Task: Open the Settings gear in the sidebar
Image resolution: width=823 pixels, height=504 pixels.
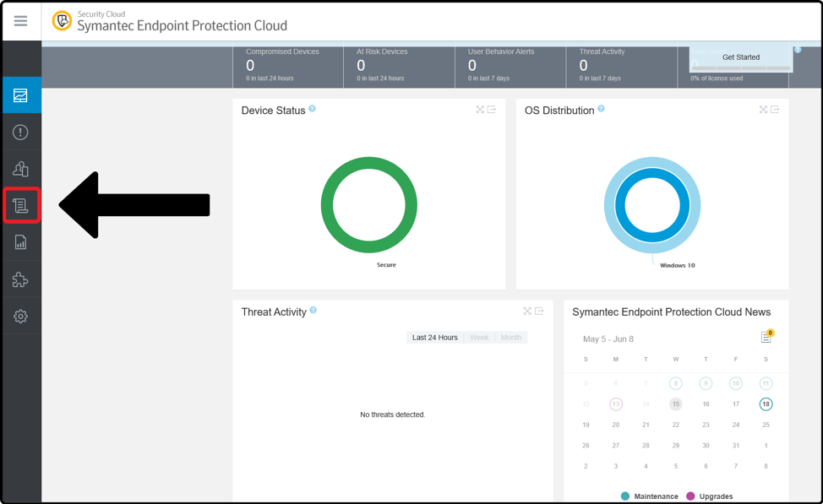Action: [x=20, y=317]
